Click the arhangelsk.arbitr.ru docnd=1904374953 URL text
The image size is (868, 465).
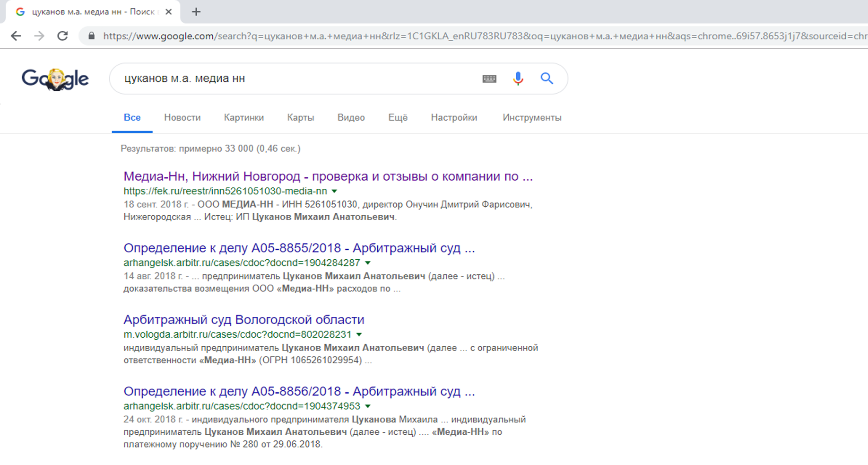click(242, 406)
